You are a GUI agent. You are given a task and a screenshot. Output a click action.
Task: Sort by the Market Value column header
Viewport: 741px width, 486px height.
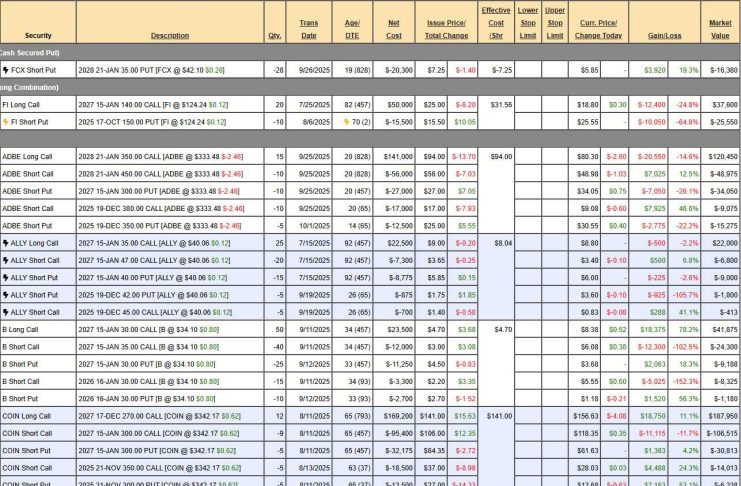click(720, 29)
